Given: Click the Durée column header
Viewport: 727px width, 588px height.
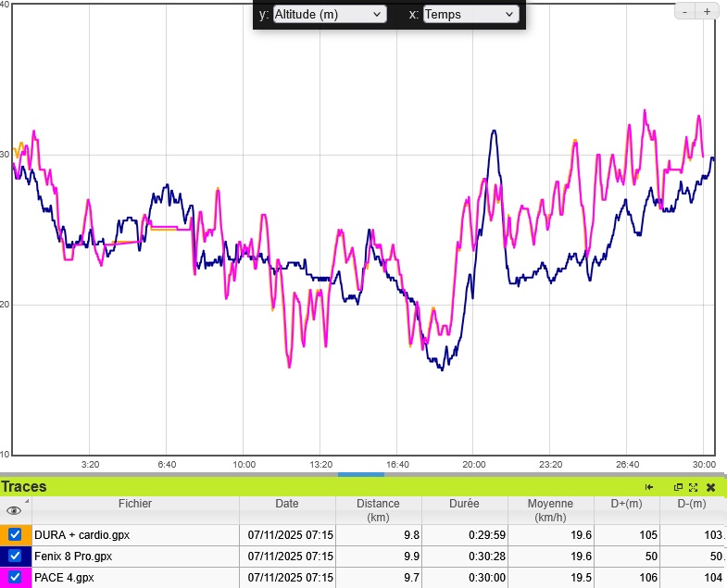Looking at the screenshot, I should pos(464,504).
